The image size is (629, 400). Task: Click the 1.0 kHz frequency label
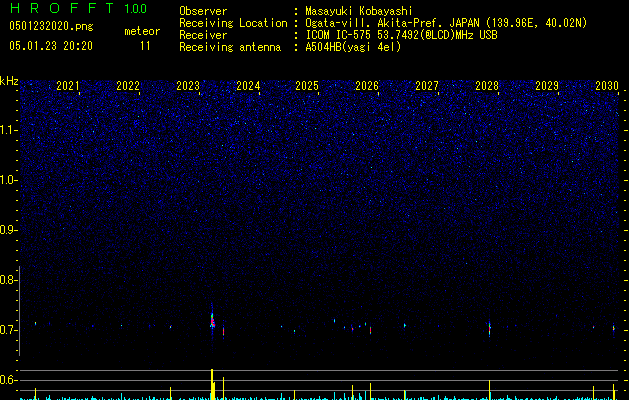(9, 180)
